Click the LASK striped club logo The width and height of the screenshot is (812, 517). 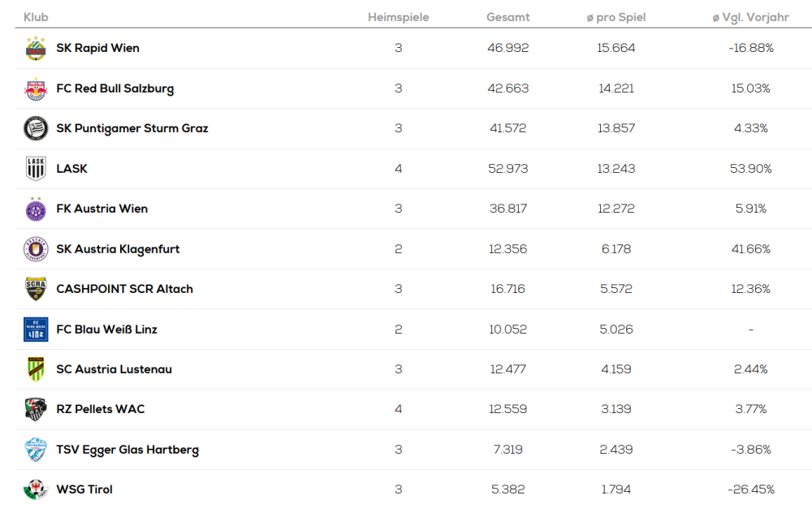(36, 169)
